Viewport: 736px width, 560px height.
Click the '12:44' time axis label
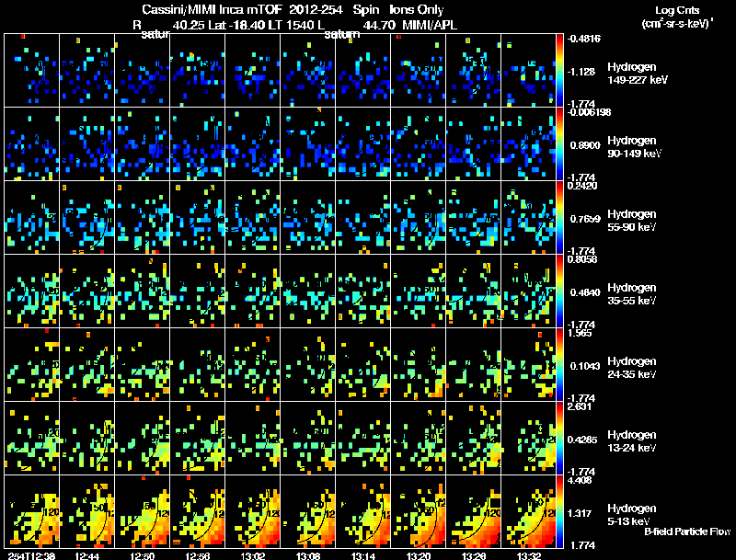pos(86,555)
